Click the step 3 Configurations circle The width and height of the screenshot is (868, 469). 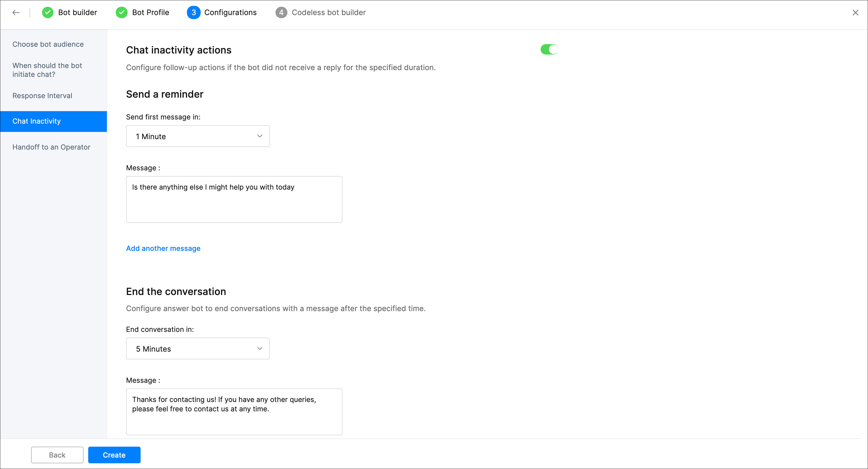pos(194,12)
